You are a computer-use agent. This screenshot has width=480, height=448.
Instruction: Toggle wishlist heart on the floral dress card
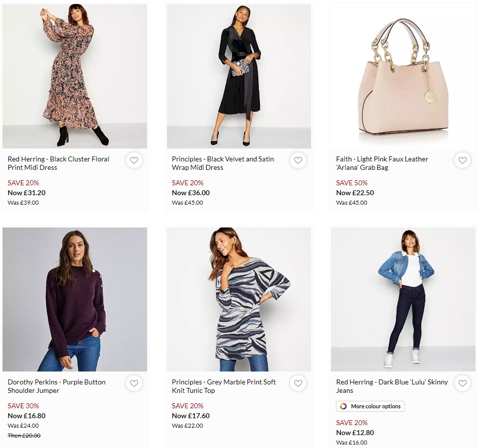click(134, 160)
